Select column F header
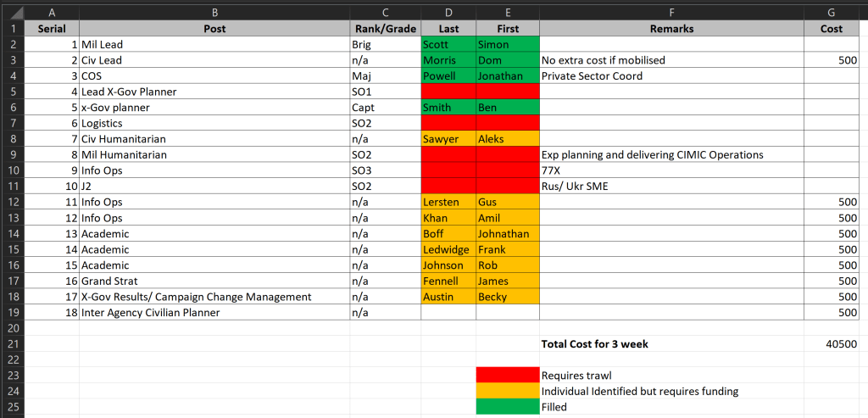Viewport: 868px width, 418px height. click(x=671, y=13)
